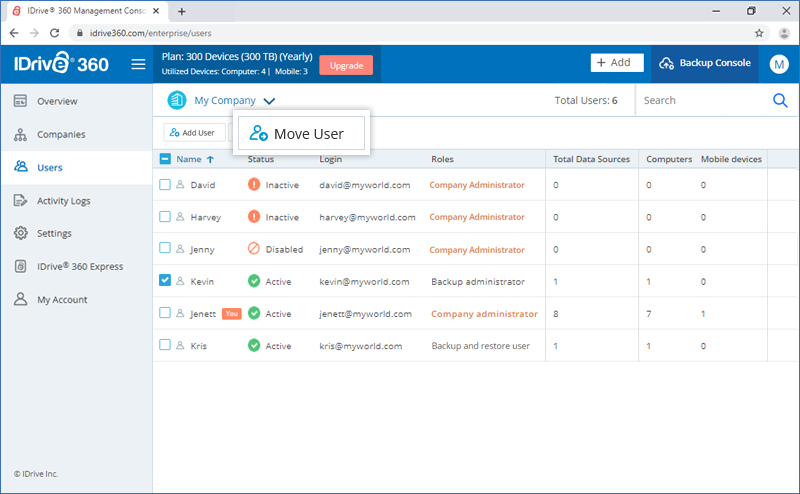The width and height of the screenshot is (800, 494).
Task: Click the Search field
Action: pos(705,101)
